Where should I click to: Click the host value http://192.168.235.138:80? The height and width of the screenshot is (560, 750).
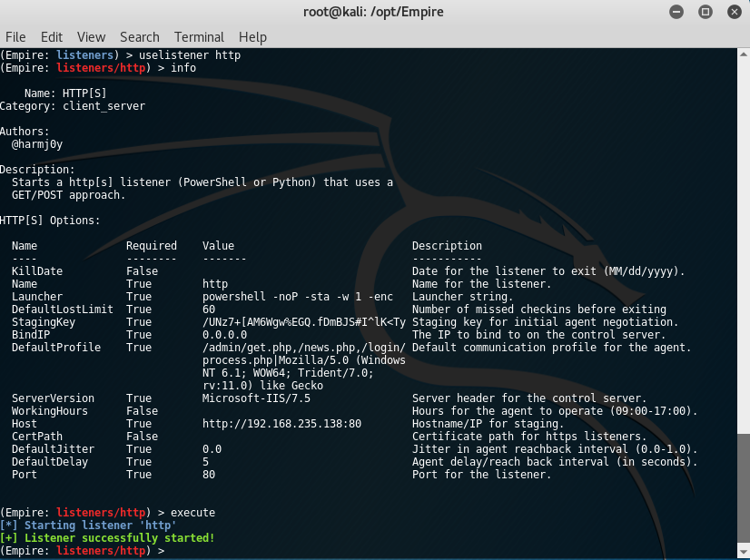pyautogui.click(x=281, y=424)
